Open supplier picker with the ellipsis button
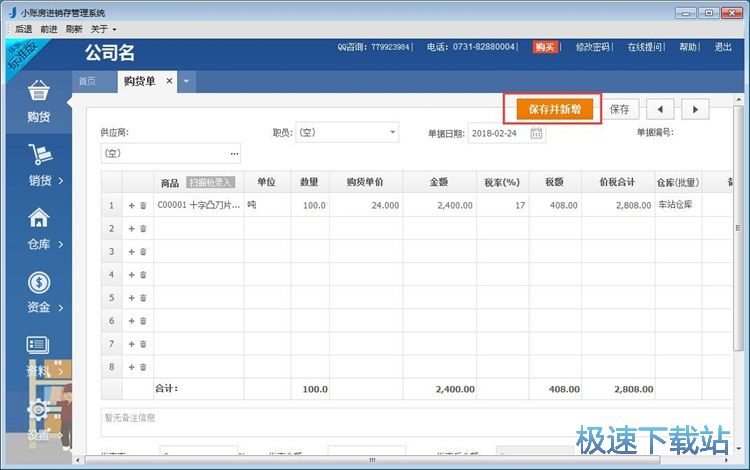Viewport: 750px width, 470px height. [x=235, y=154]
